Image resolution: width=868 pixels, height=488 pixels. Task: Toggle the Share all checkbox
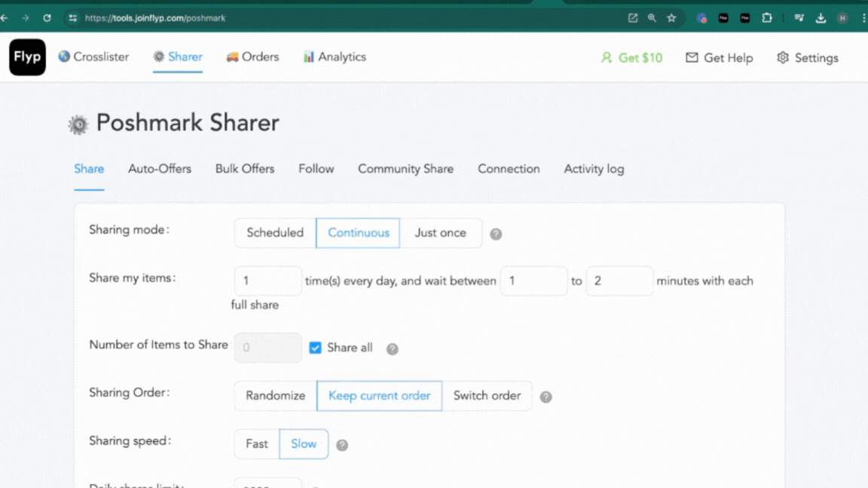coord(315,348)
